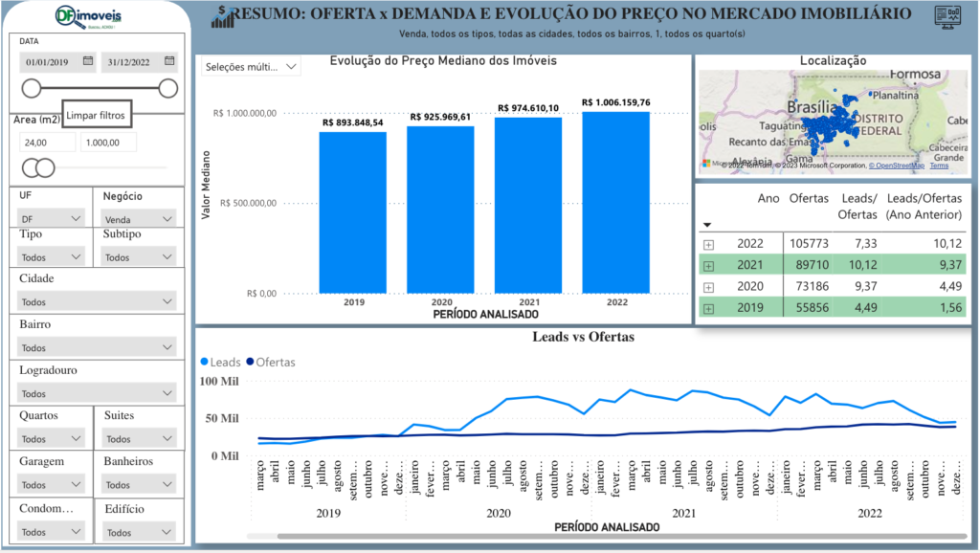Expand the 2022 row in the table
The height and width of the screenshot is (553, 980).
(709, 244)
